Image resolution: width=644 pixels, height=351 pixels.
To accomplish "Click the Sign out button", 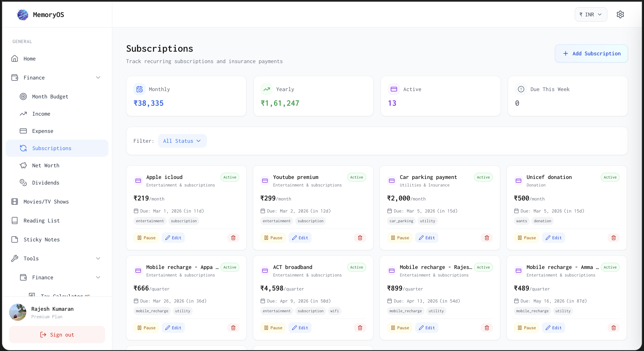I will [x=57, y=334].
